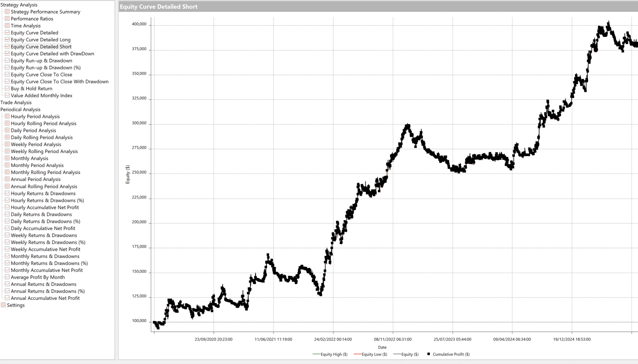This screenshot has height=364, width=638.
Task: Toggle the Cumulative Profit ($) legend entry
Action: point(451,354)
